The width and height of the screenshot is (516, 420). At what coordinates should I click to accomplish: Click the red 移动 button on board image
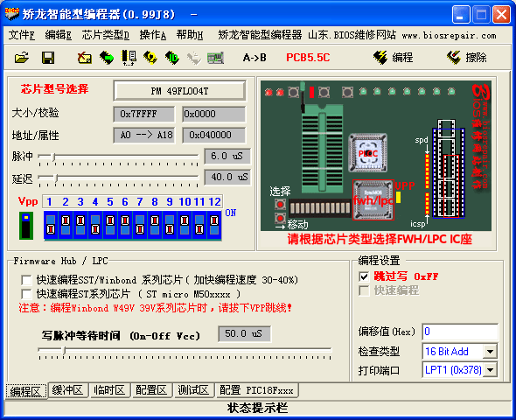tap(280, 218)
